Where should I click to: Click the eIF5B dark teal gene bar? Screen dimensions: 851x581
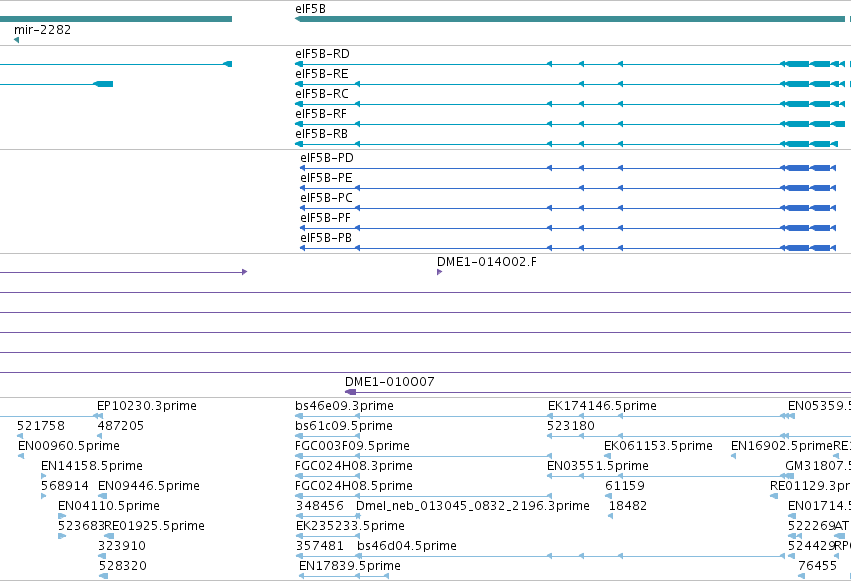pos(570,19)
